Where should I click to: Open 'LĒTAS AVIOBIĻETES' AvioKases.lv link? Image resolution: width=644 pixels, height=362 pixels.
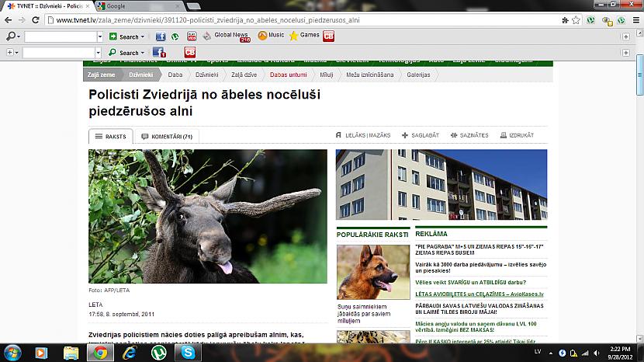tap(480, 294)
